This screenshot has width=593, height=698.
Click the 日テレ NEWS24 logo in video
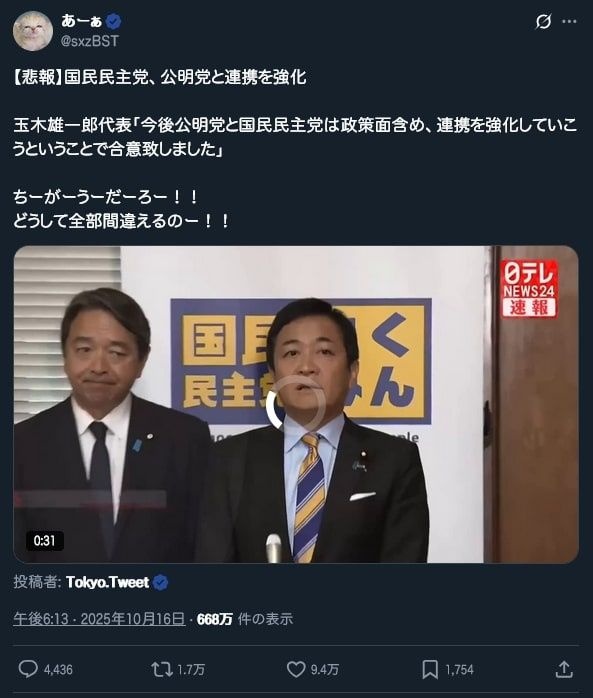(529, 289)
